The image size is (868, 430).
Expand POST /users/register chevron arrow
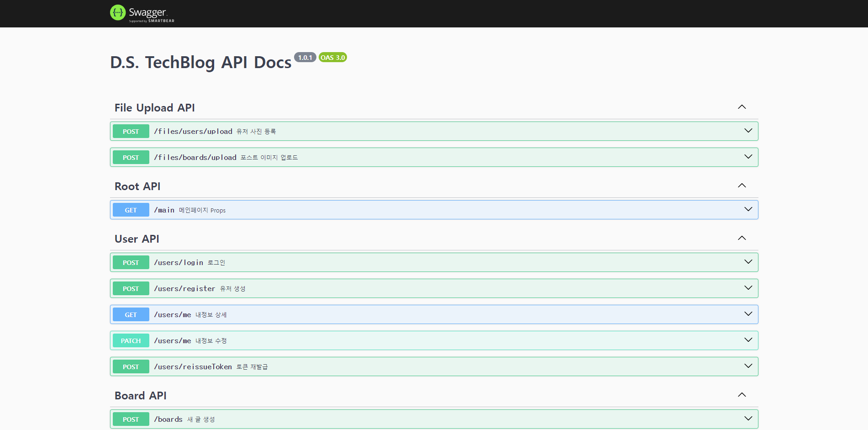pos(748,288)
